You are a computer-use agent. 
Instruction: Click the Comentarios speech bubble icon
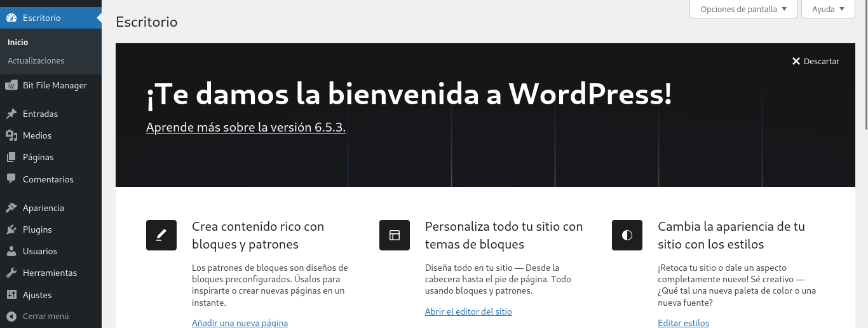(x=11, y=179)
